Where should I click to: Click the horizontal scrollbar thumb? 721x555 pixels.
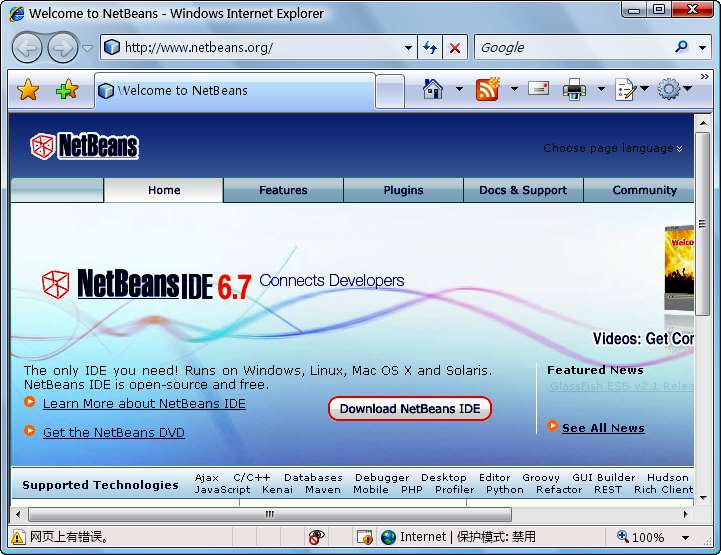click(x=269, y=514)
